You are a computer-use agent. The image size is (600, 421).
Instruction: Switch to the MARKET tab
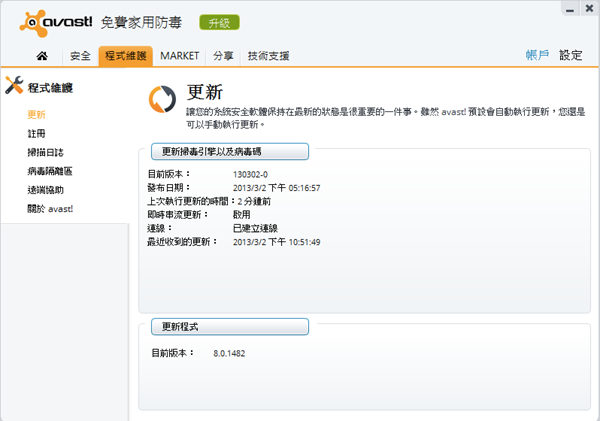coord(180,56)
